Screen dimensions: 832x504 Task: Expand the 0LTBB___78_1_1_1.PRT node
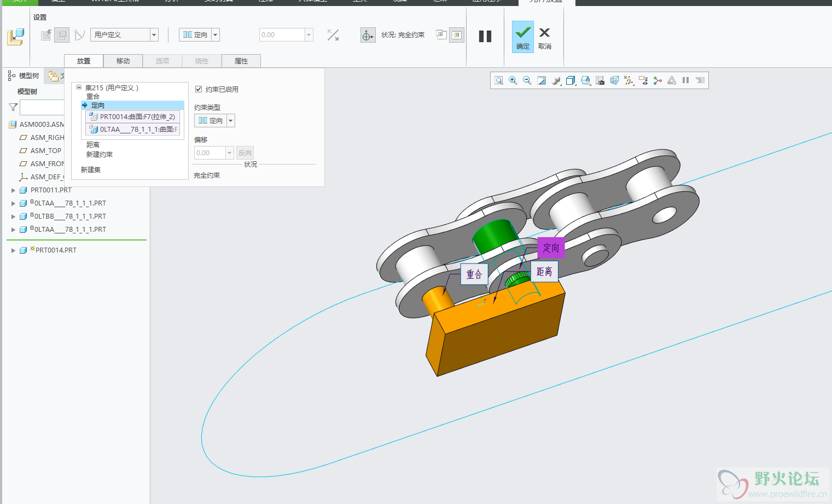point(13,216)
